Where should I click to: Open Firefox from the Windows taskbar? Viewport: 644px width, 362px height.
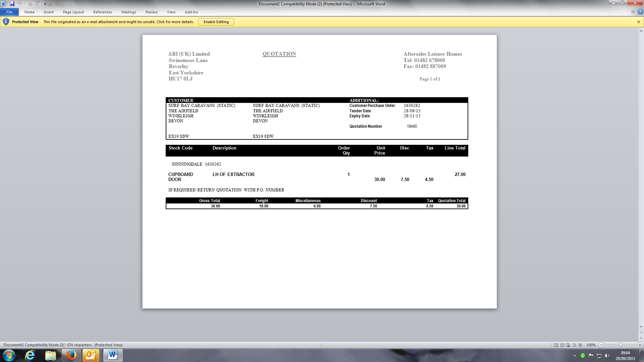click(71, 355)
